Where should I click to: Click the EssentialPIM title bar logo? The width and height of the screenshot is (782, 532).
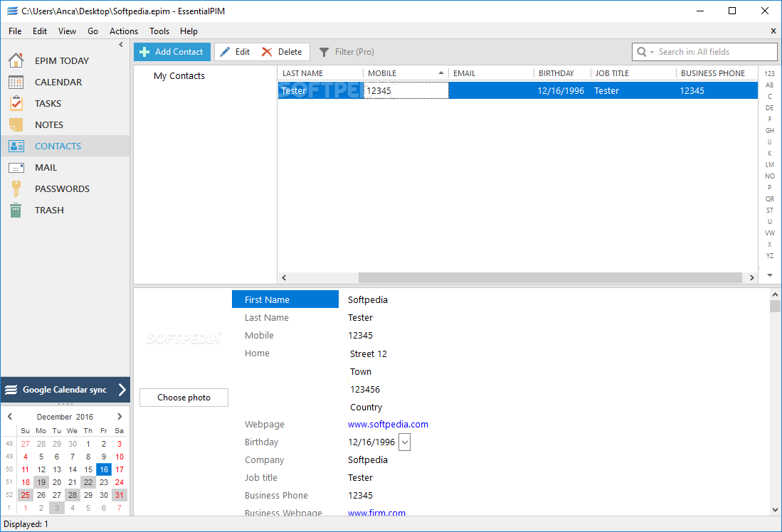click(x=13, y=11)
